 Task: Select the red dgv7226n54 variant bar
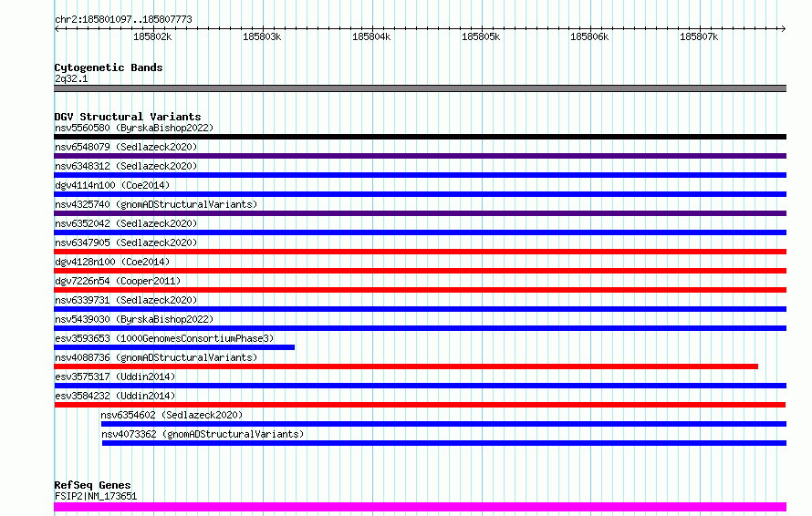420,290
